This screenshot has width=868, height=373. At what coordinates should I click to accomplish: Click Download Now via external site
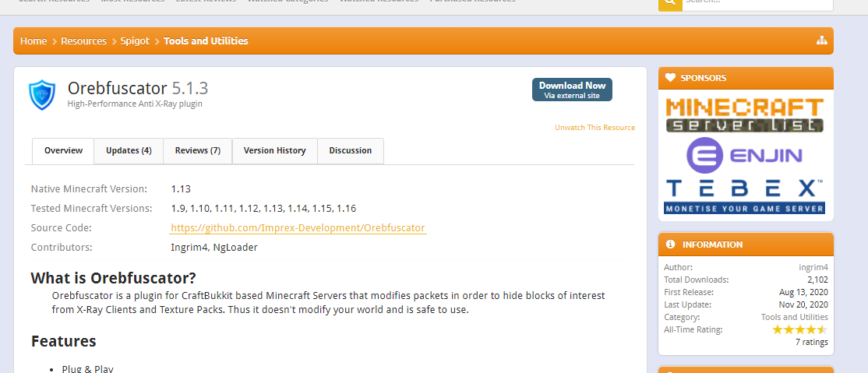(572, 90)
